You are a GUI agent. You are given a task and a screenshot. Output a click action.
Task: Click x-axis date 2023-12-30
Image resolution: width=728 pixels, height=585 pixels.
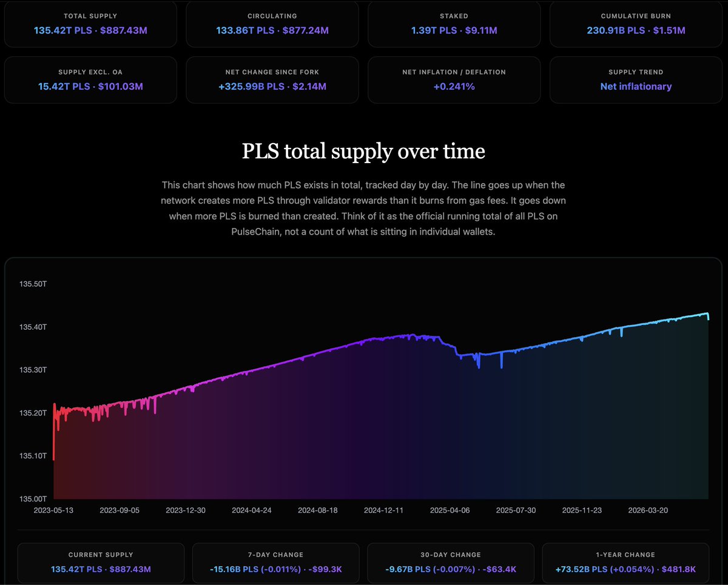186,510
